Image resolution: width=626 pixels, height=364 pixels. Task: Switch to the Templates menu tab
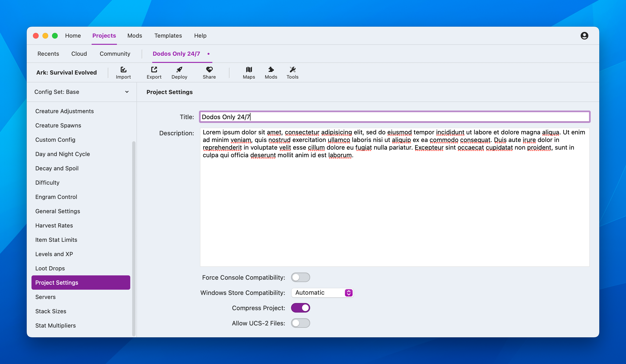point(168,36)
